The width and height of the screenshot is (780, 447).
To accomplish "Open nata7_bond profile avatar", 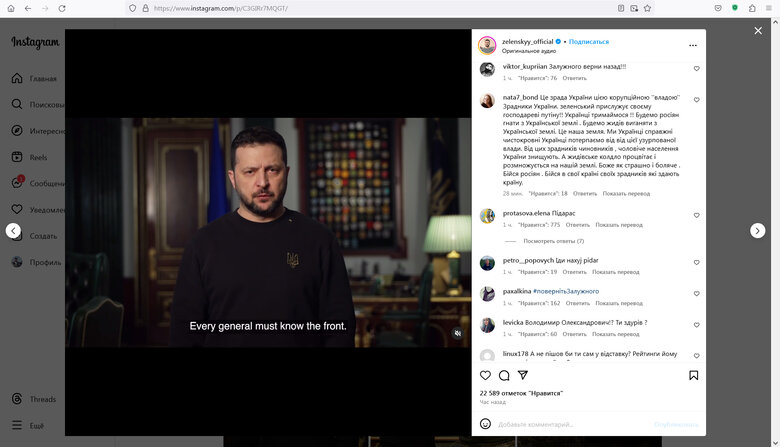I will 487,101.
